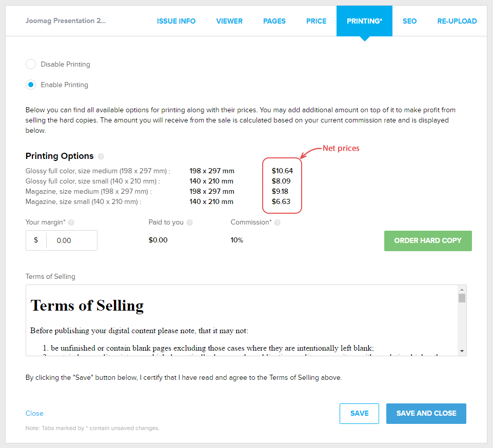Screen dimensions: 493x448
Task: Click Terms of Selling scrollbar down arrow
Action: [462, 351]
